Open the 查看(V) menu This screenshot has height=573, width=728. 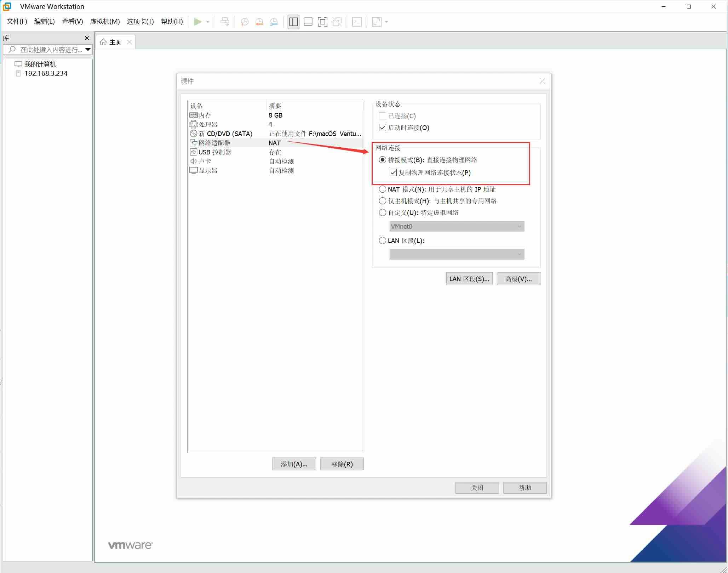click(72, 21)
